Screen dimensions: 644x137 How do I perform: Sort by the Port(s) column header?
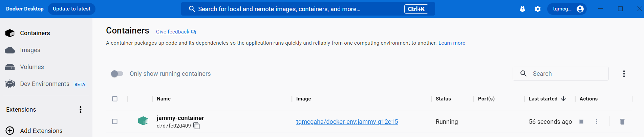coord(486,99)
